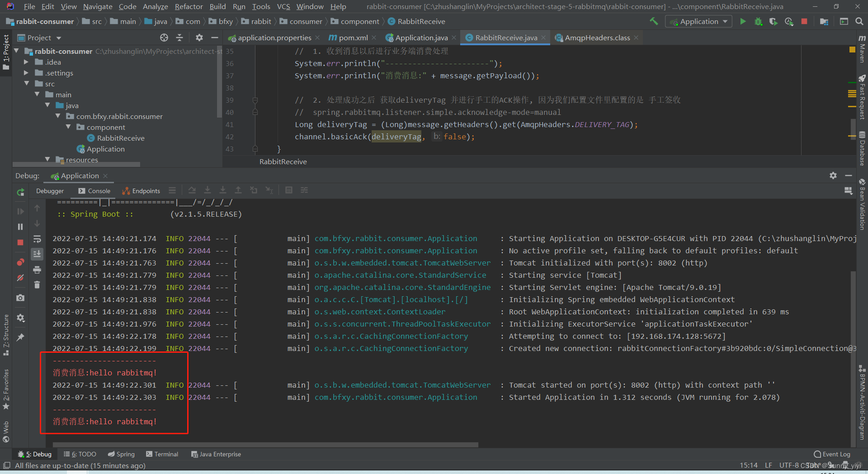Open Debug panel settings gear

click(x=833, y=175)
